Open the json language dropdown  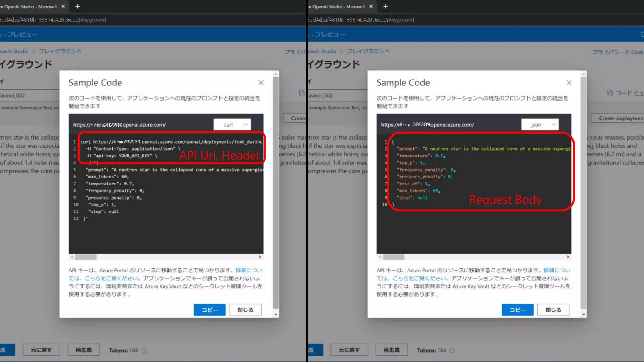click(x=540, y=124)
